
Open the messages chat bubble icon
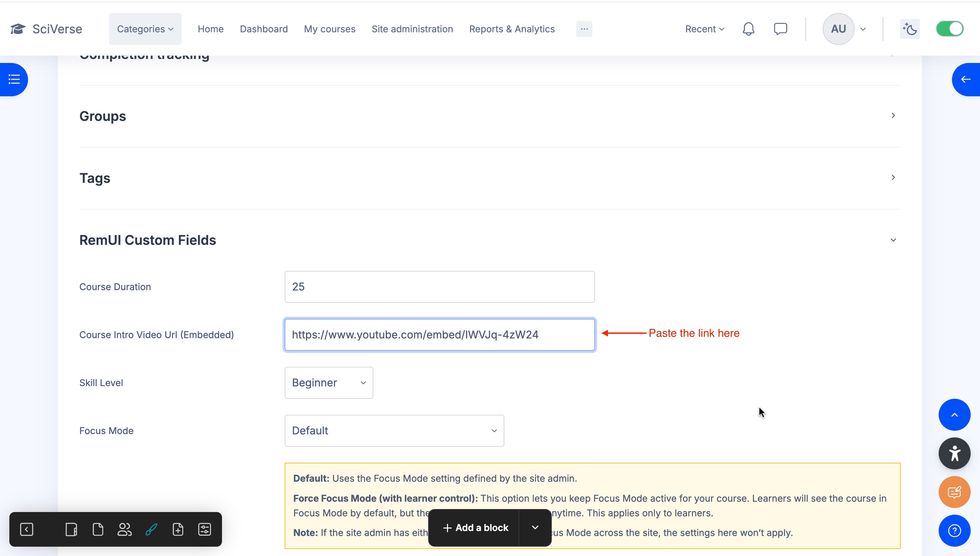(780, 29)
